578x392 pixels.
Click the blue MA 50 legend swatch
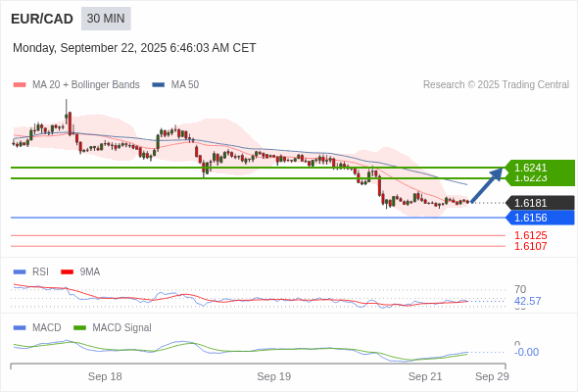coord(159,85)
